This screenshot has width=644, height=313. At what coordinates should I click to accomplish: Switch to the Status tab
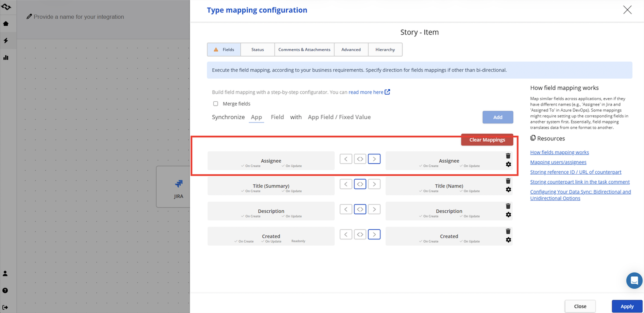(x=257, y=50)
